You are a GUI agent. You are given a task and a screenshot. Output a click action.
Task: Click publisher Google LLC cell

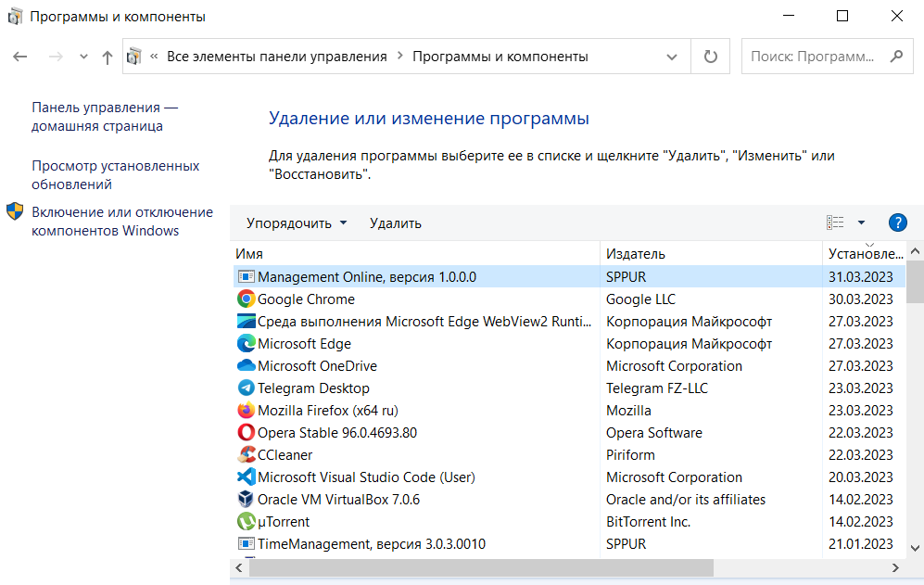[640, 299]
